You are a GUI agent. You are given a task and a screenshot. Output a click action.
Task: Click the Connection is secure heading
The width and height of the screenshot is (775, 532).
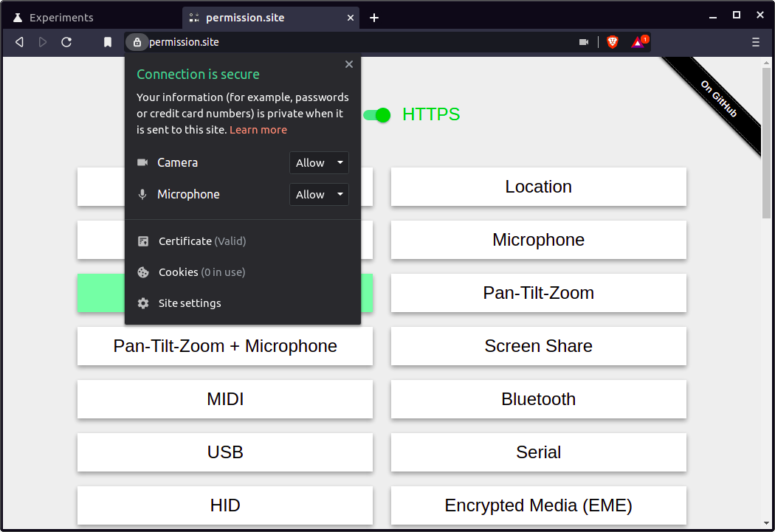coord(198,74)
